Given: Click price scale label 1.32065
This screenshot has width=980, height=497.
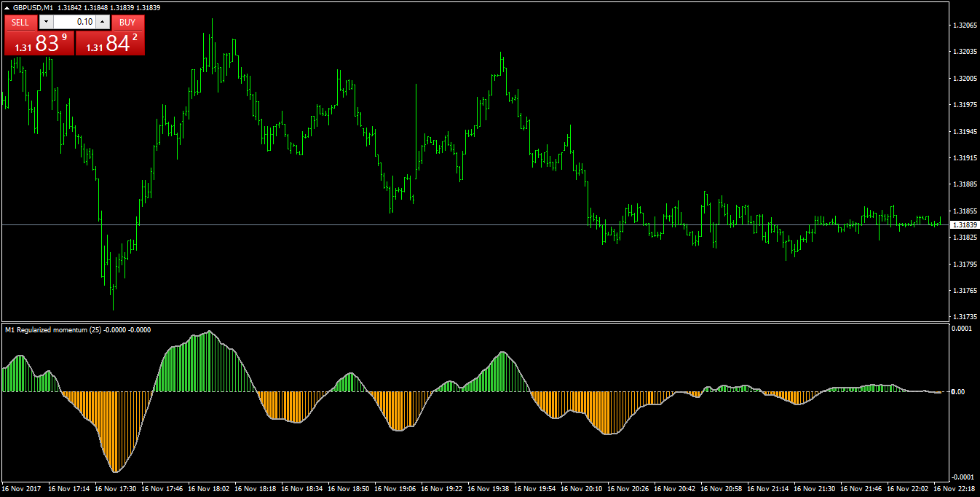Looking at the screenshot, I should [964, 26].
